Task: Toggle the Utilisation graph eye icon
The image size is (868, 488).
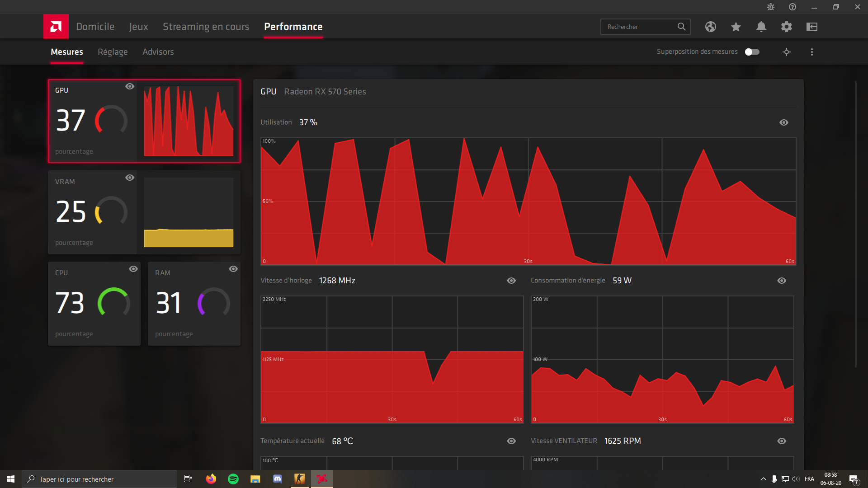Action: [x=784, y=122]
